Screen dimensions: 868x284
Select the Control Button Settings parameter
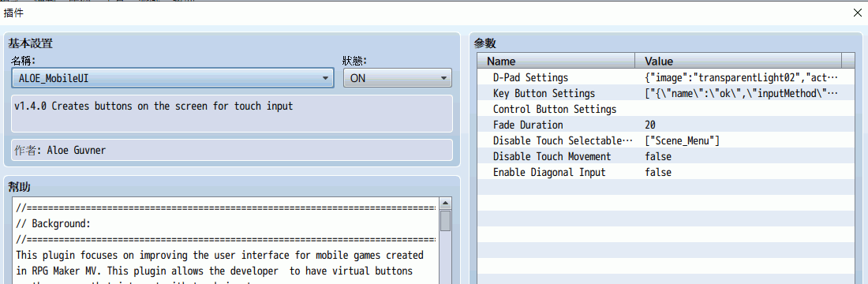pyautogui.click(x=554, y=109)
